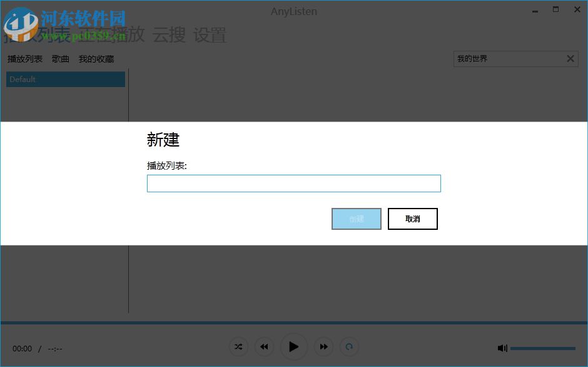Click the volume speaker icon
Image resolution: width=588 pixels, height=367 pixels.
point(502,348)
